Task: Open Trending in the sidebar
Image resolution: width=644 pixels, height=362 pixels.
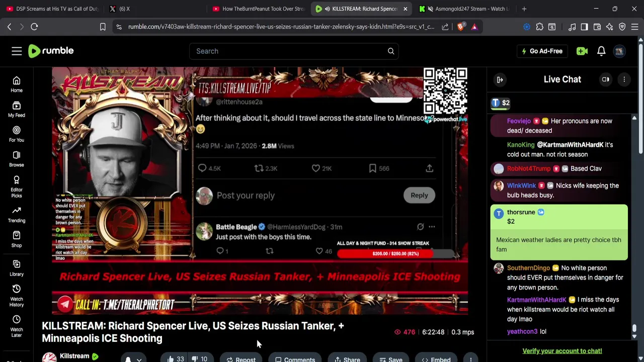Action: point(17,215)
